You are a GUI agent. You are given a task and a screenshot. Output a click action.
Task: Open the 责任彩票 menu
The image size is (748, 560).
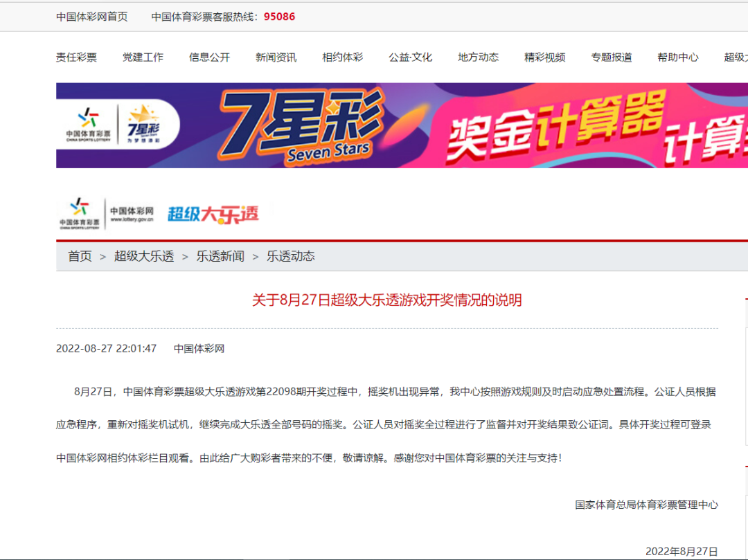pyautogui.click(x=76, y=57)
